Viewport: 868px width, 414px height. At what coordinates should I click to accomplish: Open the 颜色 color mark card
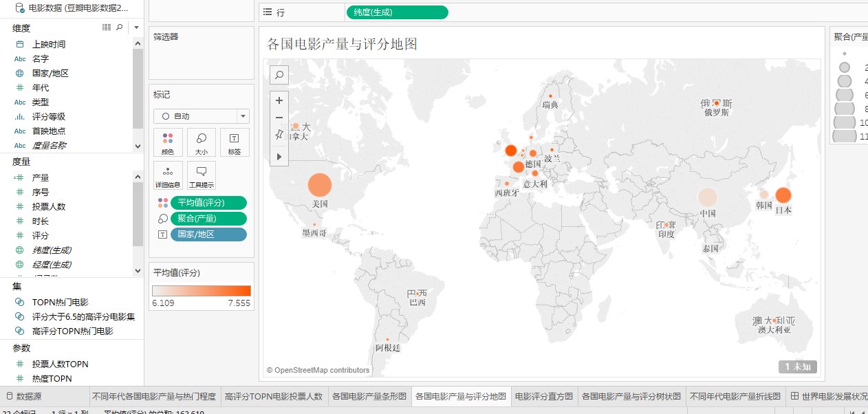pos(168,142)
